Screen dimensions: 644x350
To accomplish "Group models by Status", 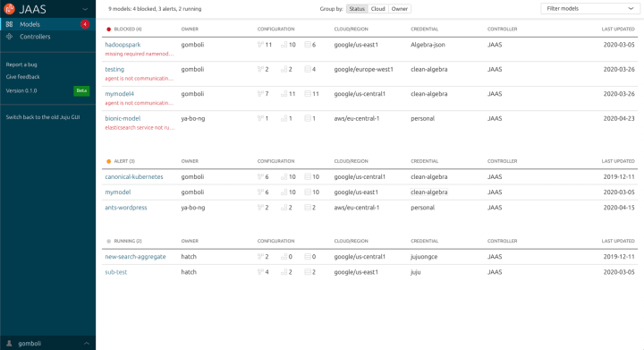I will (x=357, y=9).
